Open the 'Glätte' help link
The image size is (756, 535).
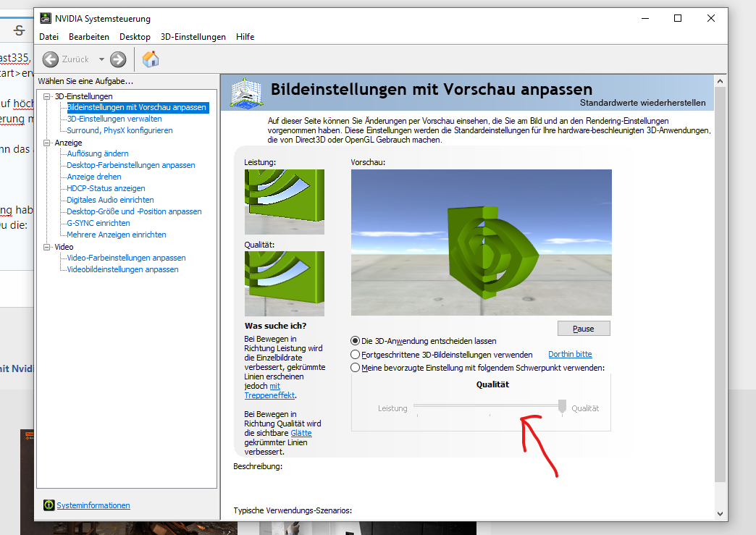[301, 433]
